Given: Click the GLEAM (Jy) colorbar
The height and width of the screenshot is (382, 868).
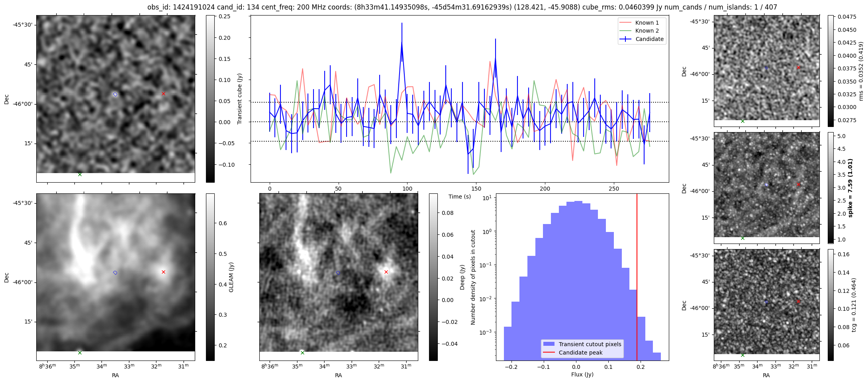Looking at the screenshot, I should coord(210,277).
